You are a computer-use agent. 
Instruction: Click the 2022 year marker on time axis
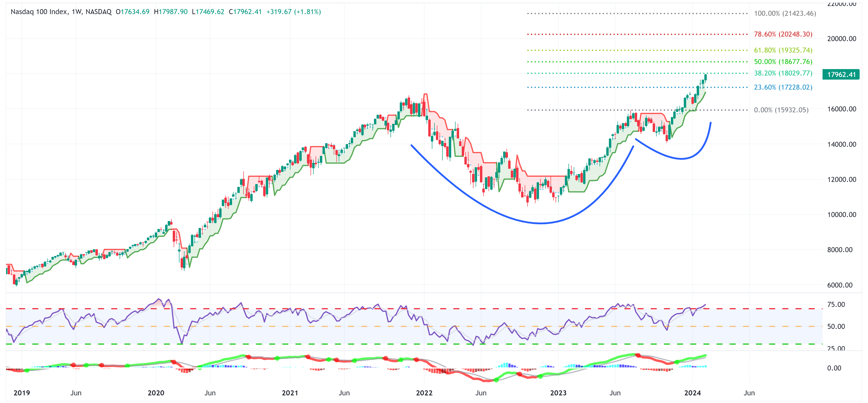pyautogui.click(x=424, y=393)
